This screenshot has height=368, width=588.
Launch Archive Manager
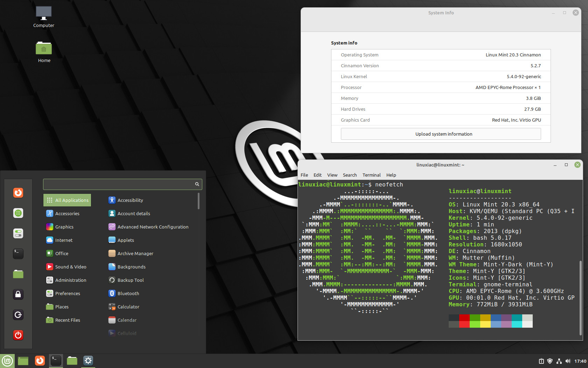131,253
